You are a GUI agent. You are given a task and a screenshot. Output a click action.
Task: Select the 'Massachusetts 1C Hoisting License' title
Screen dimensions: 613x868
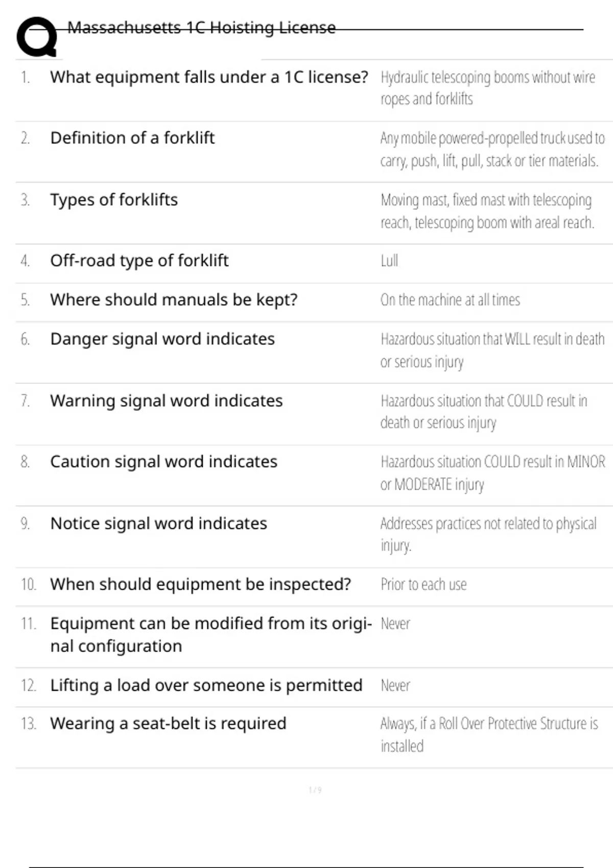tap(202, 28)
